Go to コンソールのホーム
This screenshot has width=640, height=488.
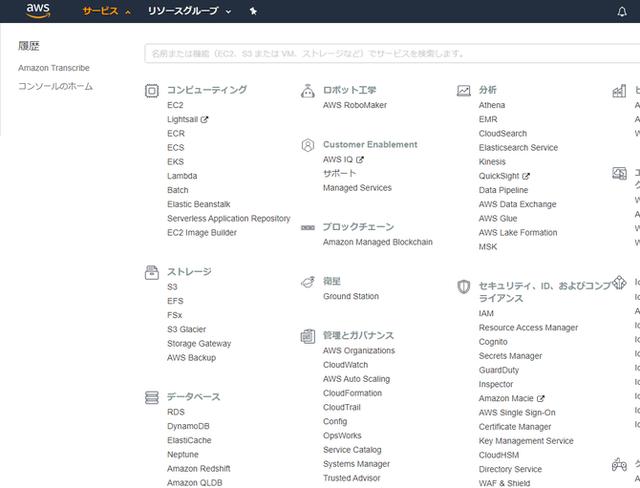(x=56, y=86)
